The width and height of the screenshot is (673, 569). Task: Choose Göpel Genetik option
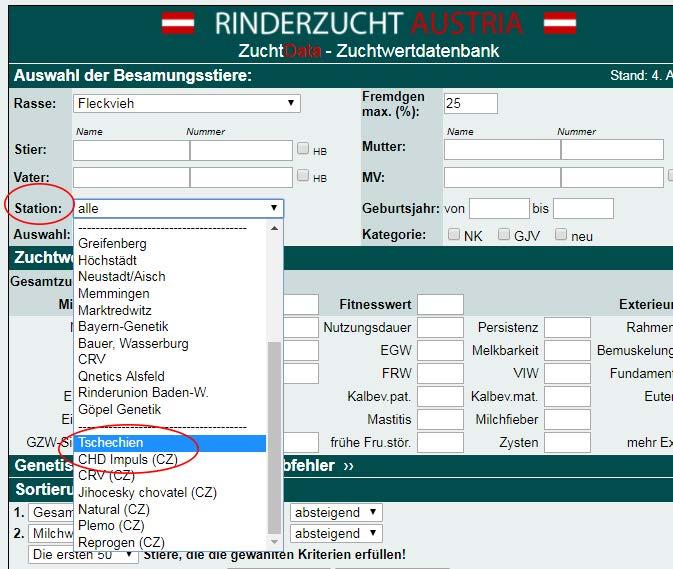[170, 409]
